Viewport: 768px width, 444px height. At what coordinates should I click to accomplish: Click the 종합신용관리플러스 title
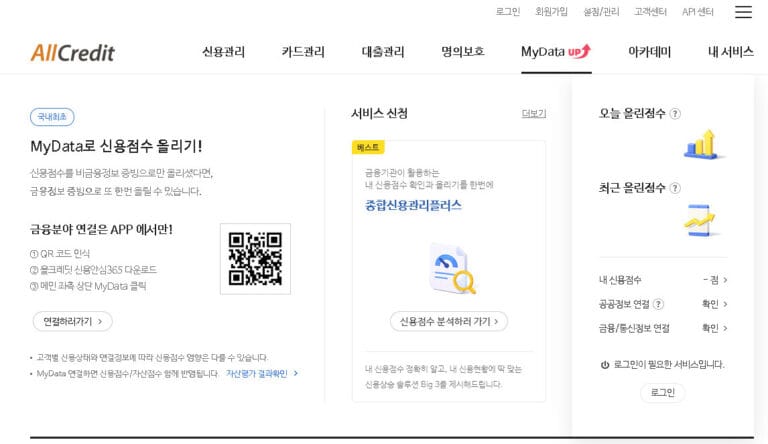413,205
